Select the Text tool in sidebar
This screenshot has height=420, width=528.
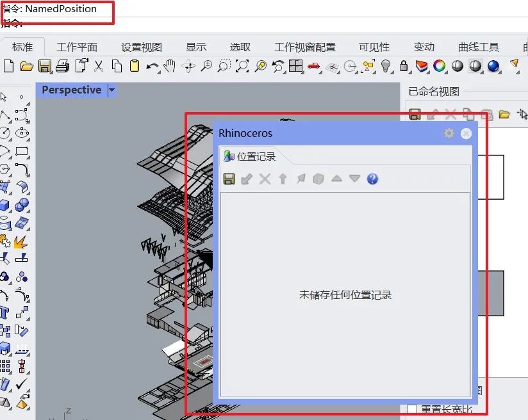click(4, 312)
